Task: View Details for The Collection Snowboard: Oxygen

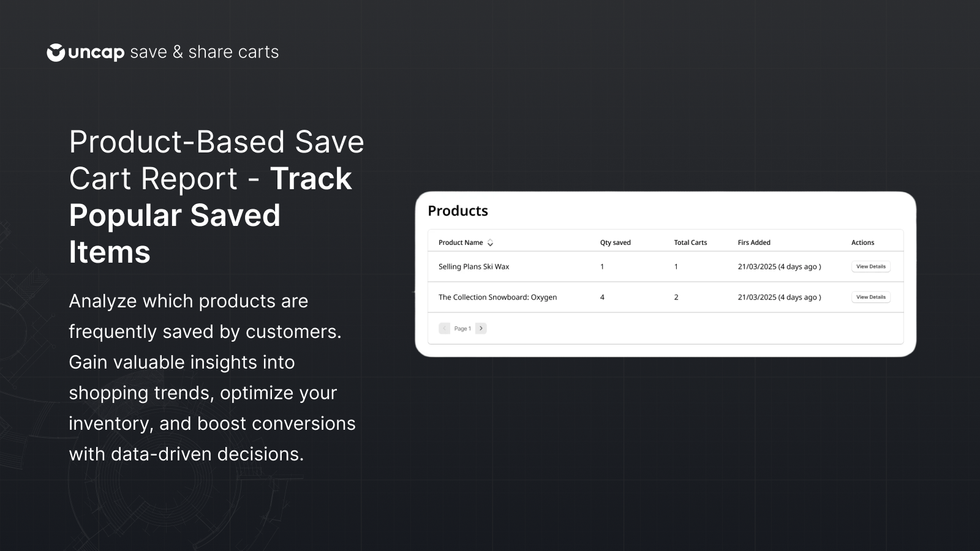Action: (x=871, y=298)
